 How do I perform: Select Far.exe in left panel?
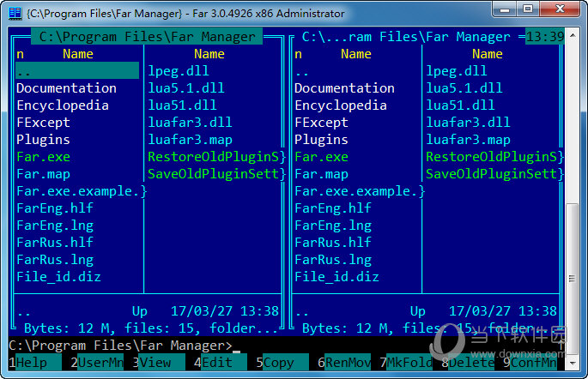[x=43, y=157]
